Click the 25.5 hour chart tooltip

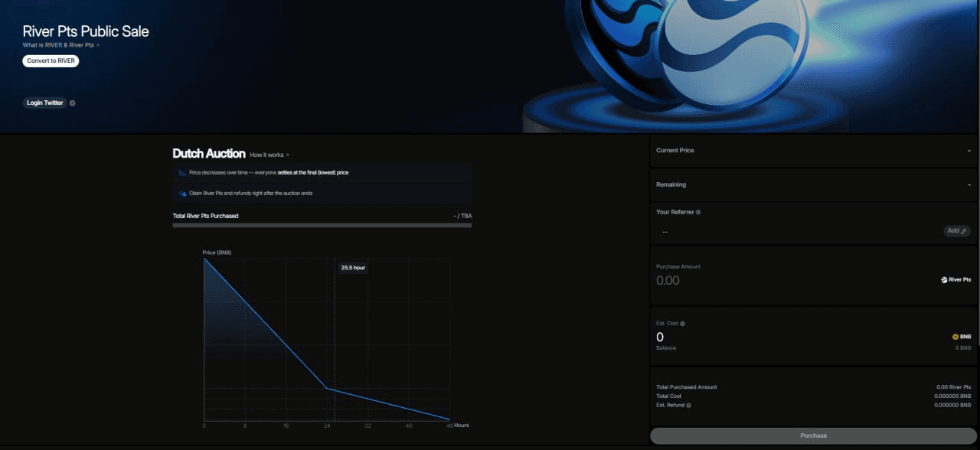[353, 268]
